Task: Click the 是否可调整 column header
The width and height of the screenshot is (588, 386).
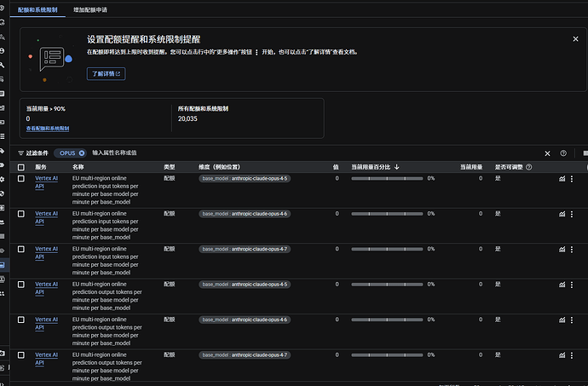Action: (x=509, y=167)
